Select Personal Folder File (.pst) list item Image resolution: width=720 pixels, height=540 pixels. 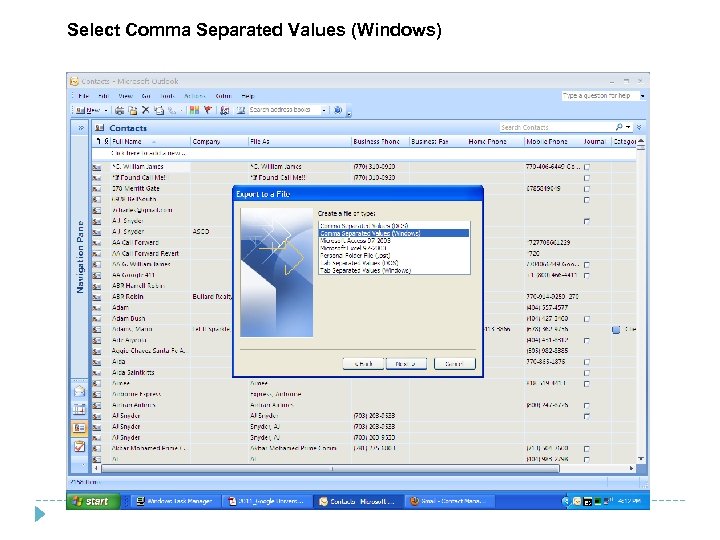(x=394, y=256)
